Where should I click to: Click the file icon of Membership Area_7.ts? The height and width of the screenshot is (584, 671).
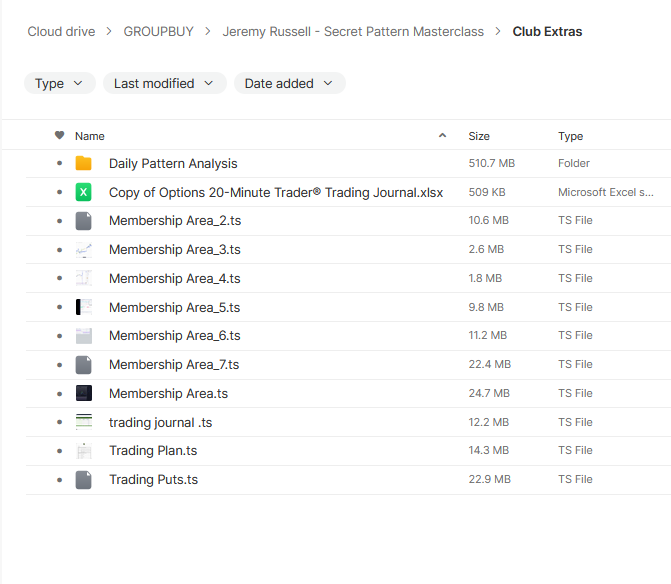point(83,365)
